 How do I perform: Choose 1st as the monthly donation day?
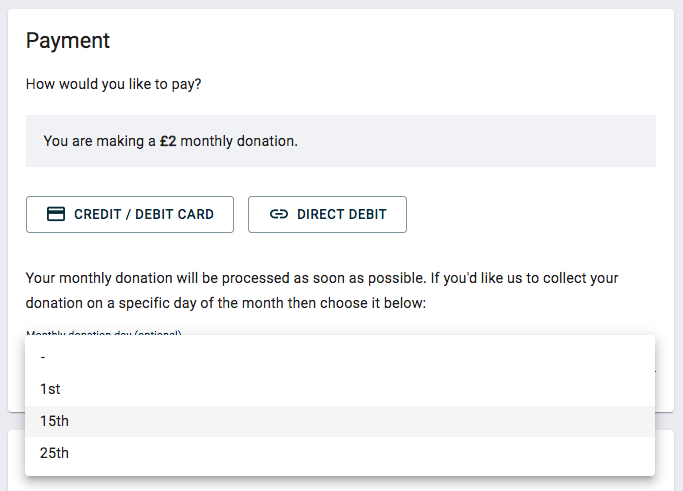point(51,389)
